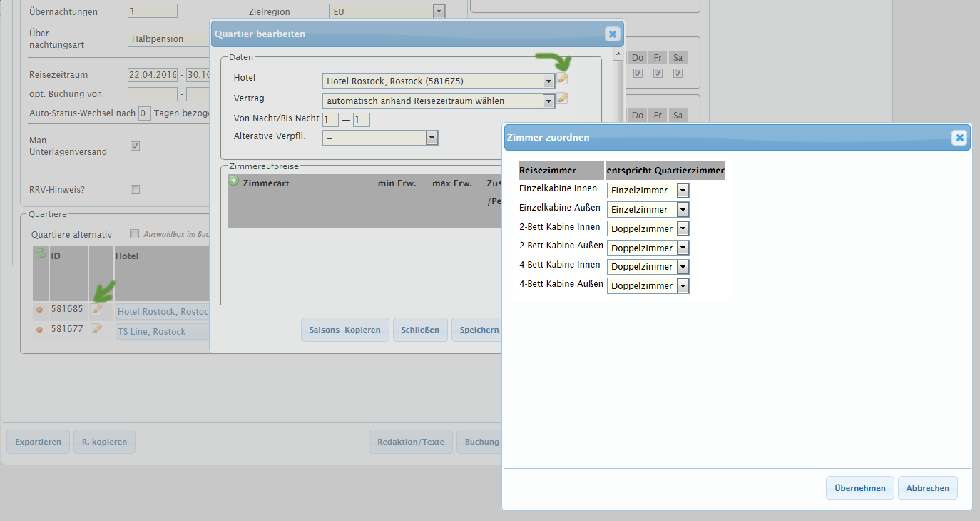Click the opt. Buchung von start field
Viewport: 980px width, 521px height.
click(x=153, y=94)
